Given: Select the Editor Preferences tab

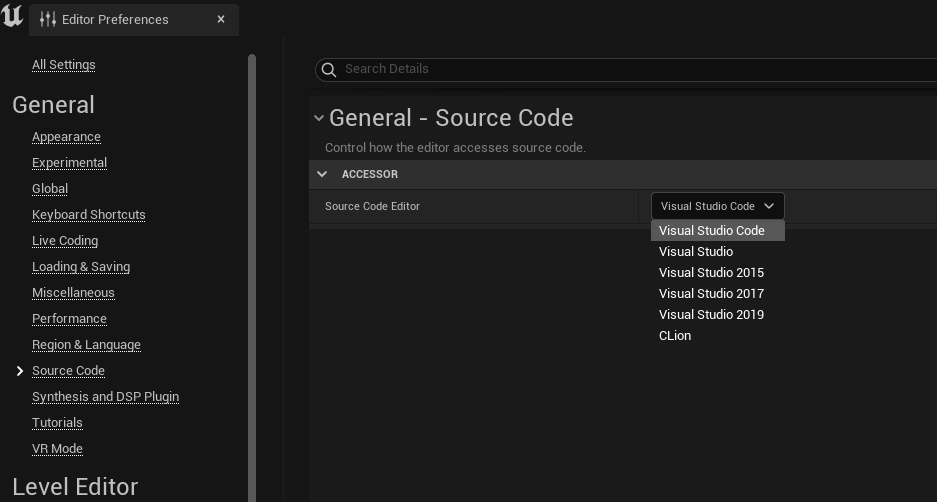Looking at the screenshot, I should 134,20.
